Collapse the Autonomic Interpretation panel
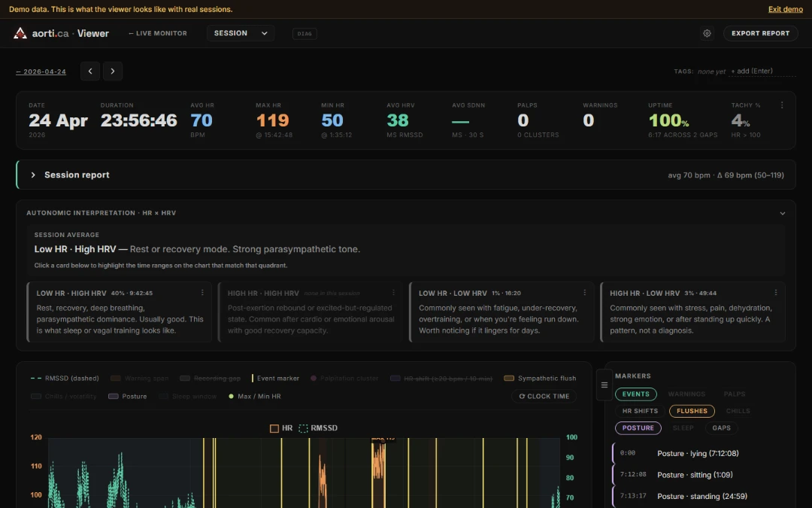Image resolution: width=812 pixels, height=508 pixels. 783,213
